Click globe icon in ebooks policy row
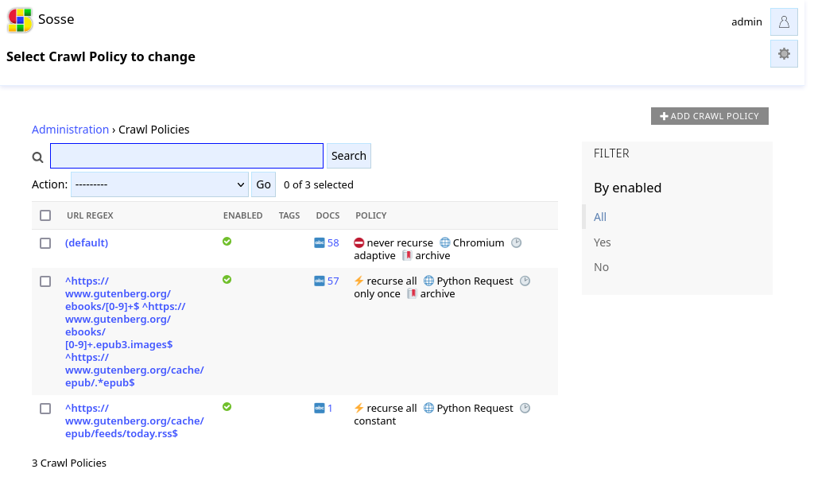The width and height of the screenshot is (814, 504). [x=428, y=281]
